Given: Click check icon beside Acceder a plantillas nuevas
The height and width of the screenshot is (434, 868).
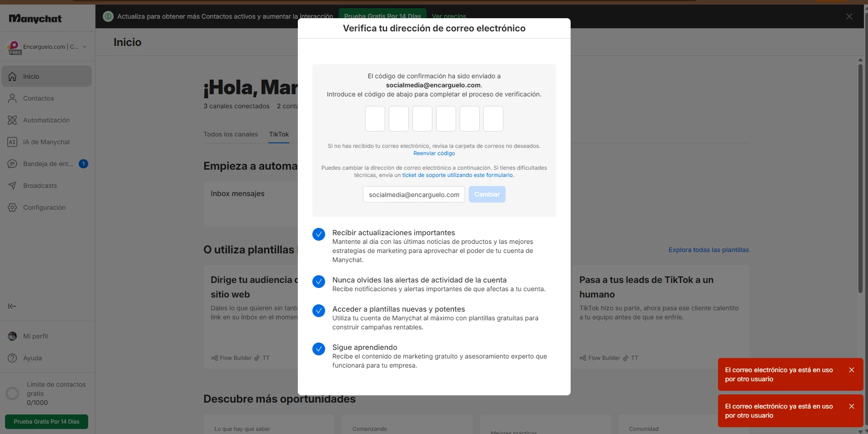Looking at the screenshot, I should pyautogui.click(x=319, y=311).
